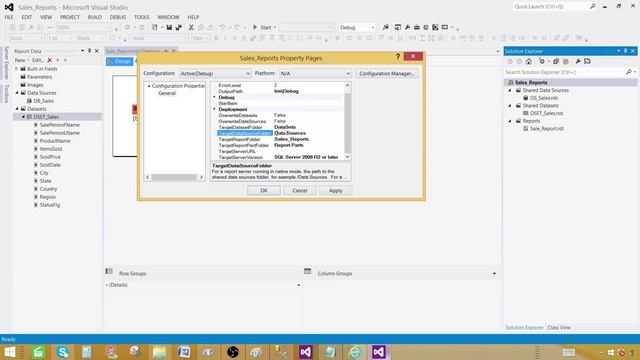640x360 pixels.
Task: Collapse the Datasets node in Report Data
Action: (17, 109)
